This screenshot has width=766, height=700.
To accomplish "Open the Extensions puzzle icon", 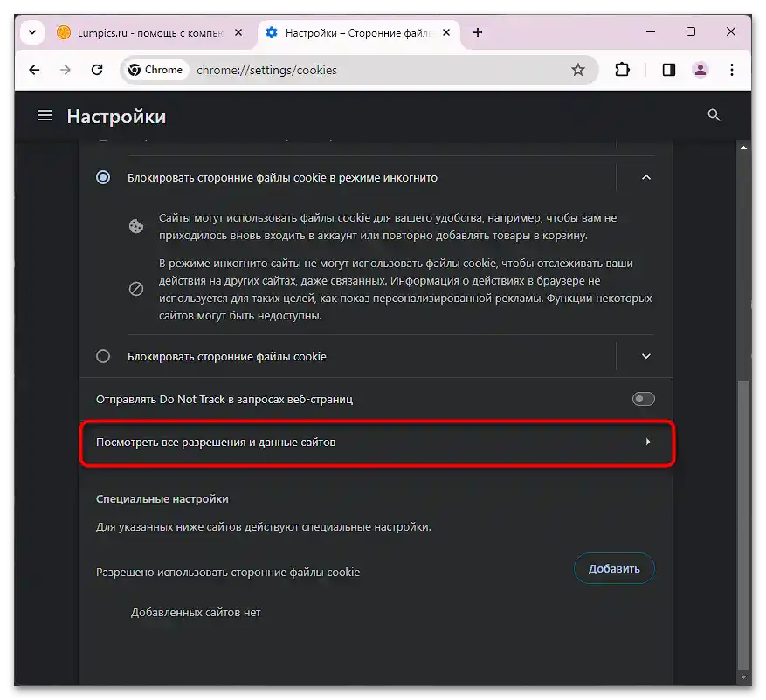I will (x=623, y=70).
